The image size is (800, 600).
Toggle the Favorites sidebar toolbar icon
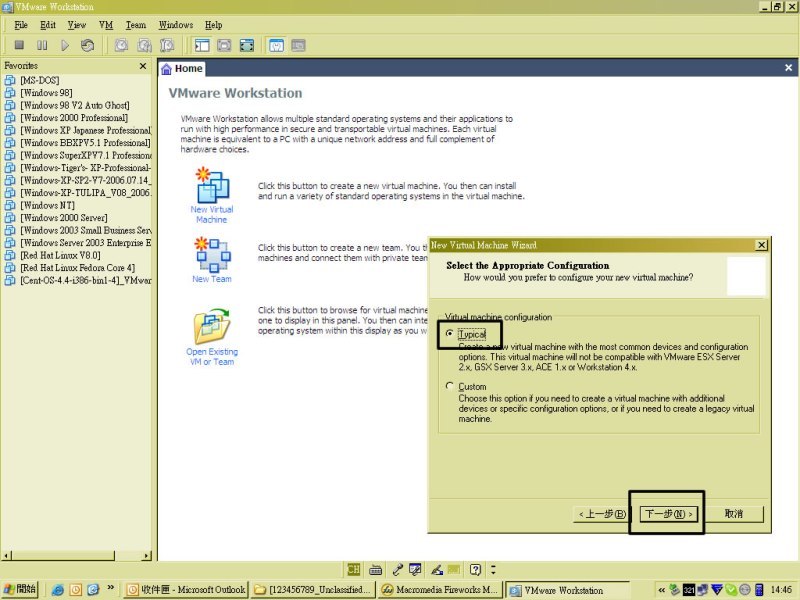click(202, 45)
